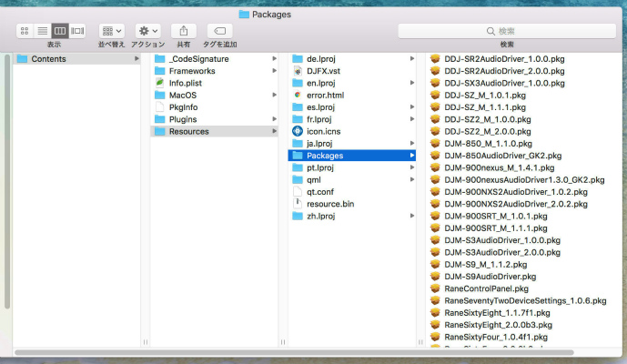The width and height of the screenshot is (627, 364).
Task: Select DJM-S3AudioDriver_1.0.0.pkg package icon
Action: point(435,240)
